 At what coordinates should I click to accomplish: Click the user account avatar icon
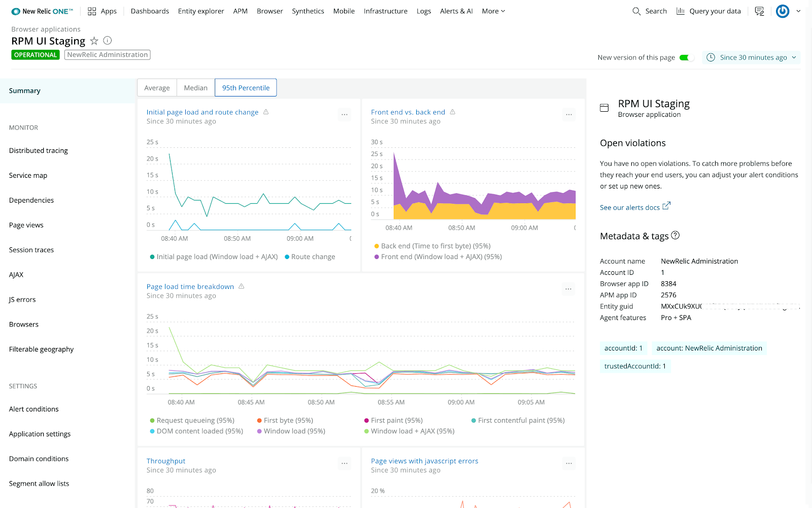[783, 11]
